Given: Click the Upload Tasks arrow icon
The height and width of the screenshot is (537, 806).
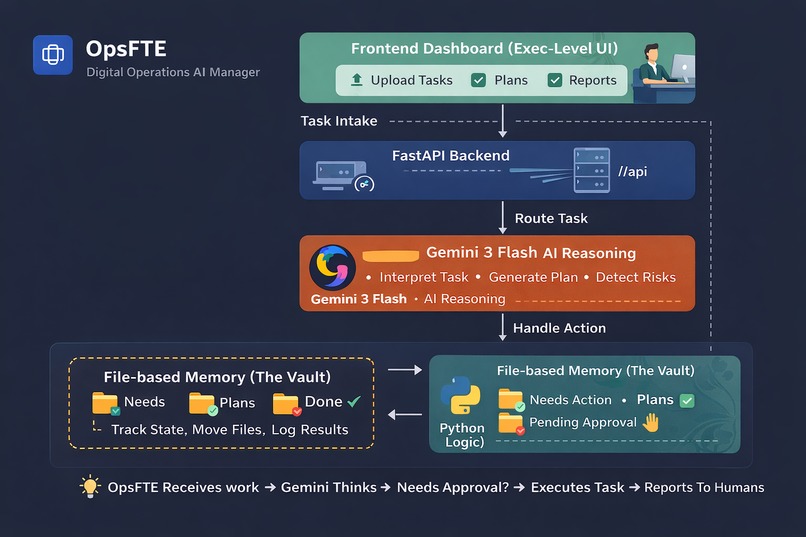Looking at the screenshot, I should pos(357,80).
